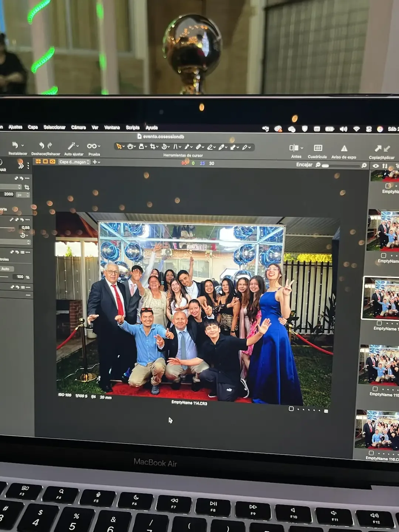
Task: Select the EmptyName 116 thumbnail
Action: pos(377,430)
